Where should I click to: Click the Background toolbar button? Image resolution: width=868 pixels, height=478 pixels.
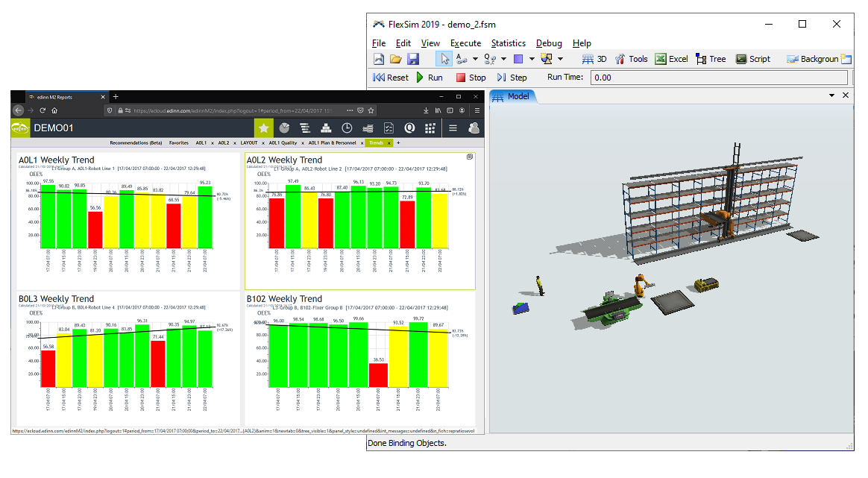(813, 59)
